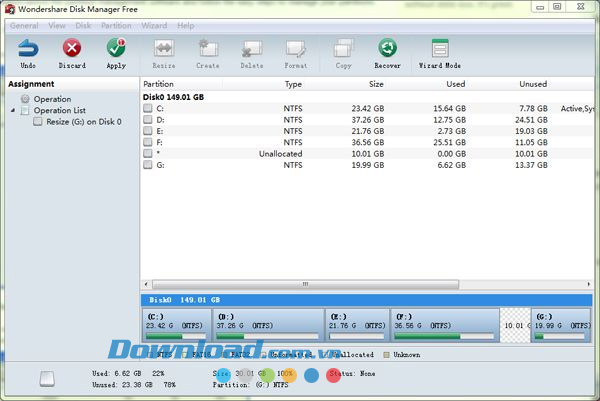
Task: Open the Partition menu
Action: click(116, 26)
